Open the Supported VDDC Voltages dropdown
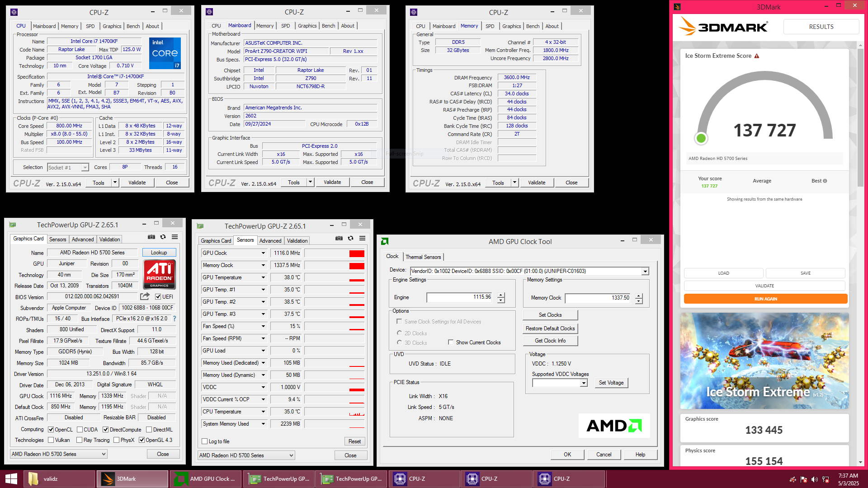Screen dimensions: 868x488 tap(584, 383)
